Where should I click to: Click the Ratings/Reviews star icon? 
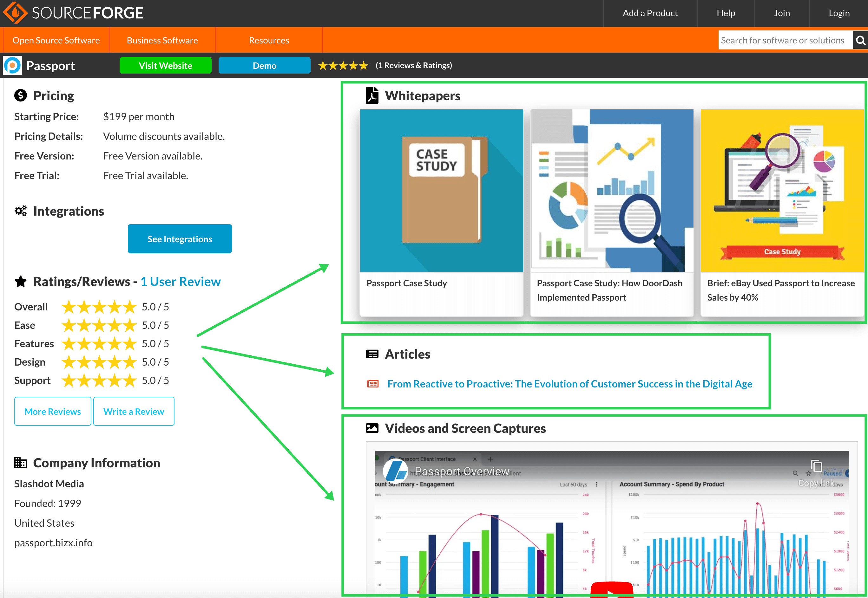pyautogui.click(x=21, y=281)
